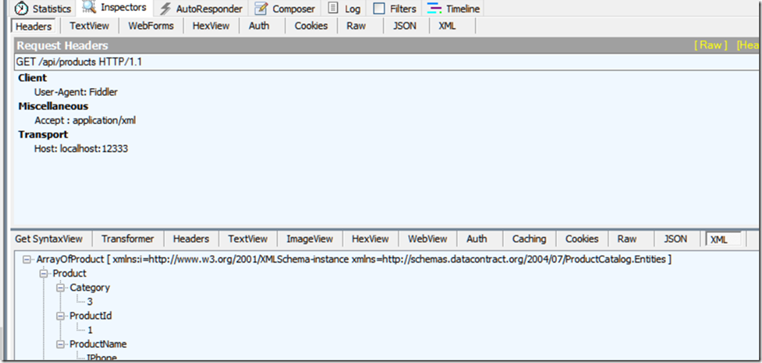Screen dimensions: 762x363
Task: Switch to the request HexView tab
Action: (x=211, y=26)
